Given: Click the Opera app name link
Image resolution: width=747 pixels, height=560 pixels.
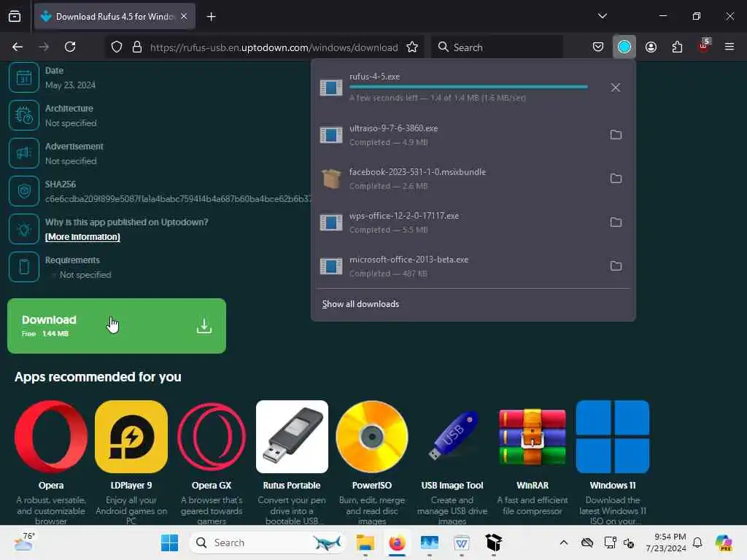Looking at the screenshot, I should point(51,485).
